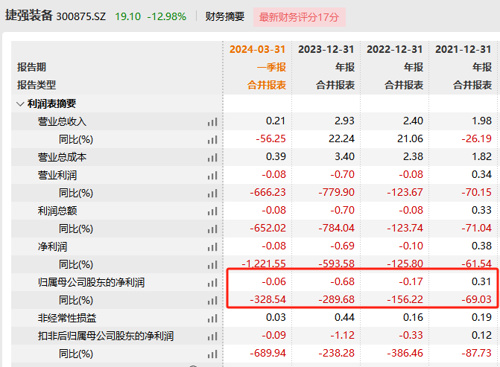The image size is (500, 367).
Task: Click the 2023 net profit value -0.68
Action: (x=342, y=282)
